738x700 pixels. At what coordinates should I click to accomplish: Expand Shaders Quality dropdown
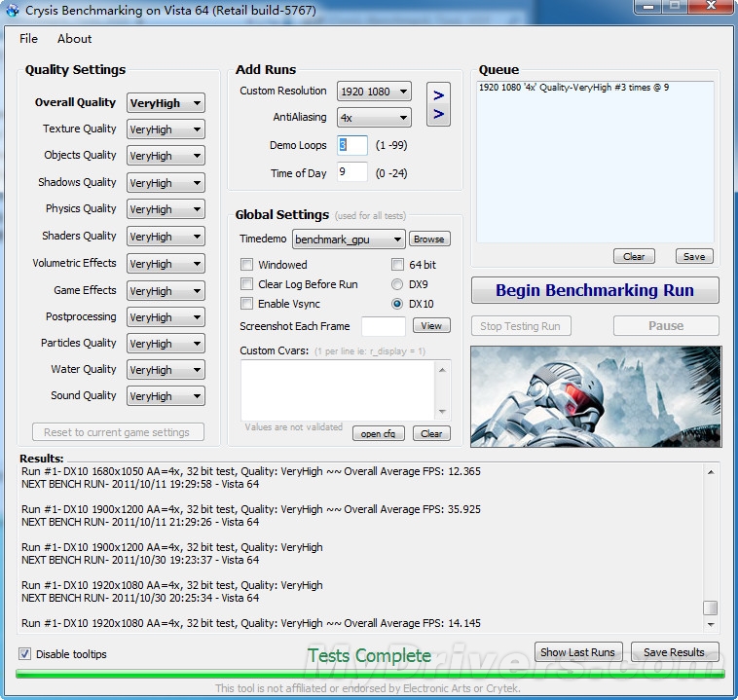point(166,237)
